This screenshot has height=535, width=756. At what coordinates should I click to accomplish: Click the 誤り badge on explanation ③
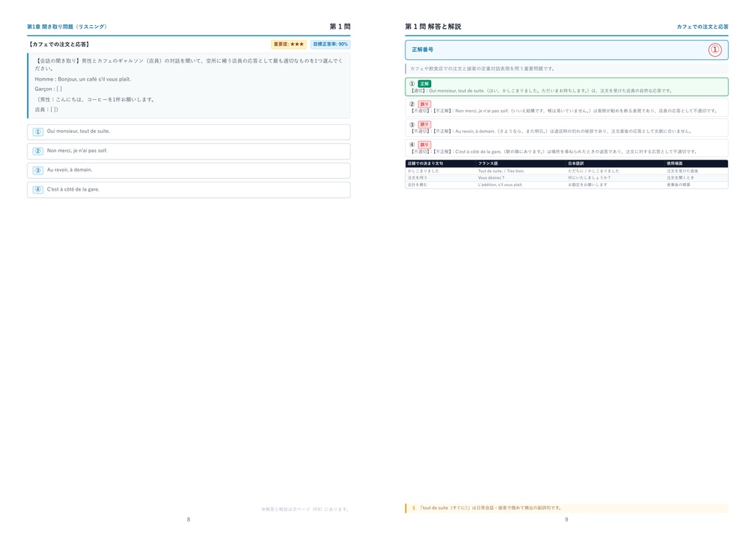(425, 124)
